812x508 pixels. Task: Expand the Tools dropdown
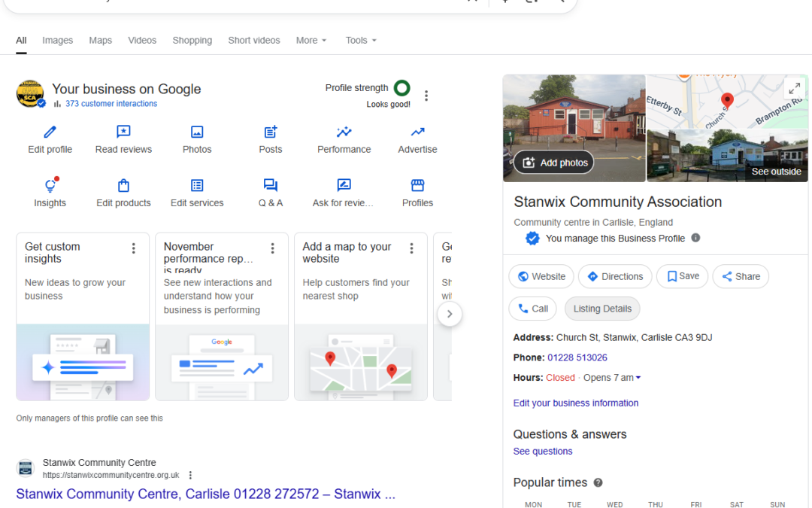point(361,41)
